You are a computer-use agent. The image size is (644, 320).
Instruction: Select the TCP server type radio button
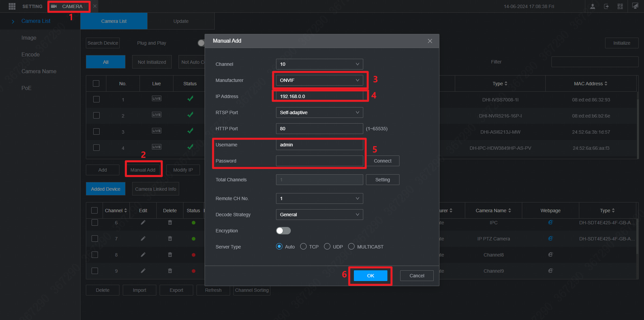click(x=304, y=246)
